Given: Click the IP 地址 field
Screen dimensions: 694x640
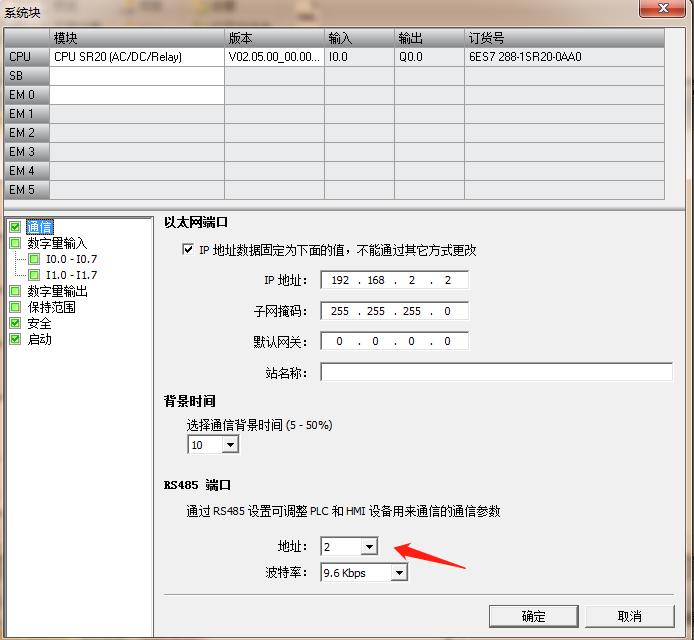Looking at the screenshot, I should click(x=394, y=280).
